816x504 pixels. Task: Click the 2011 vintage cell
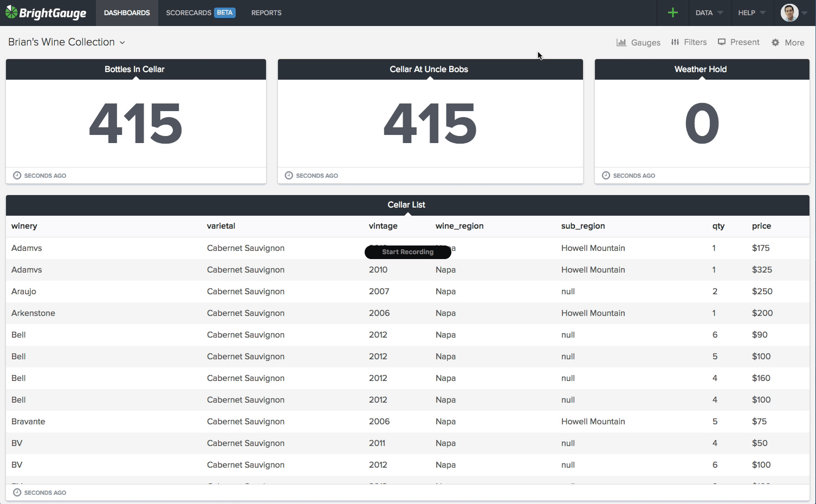377,443
